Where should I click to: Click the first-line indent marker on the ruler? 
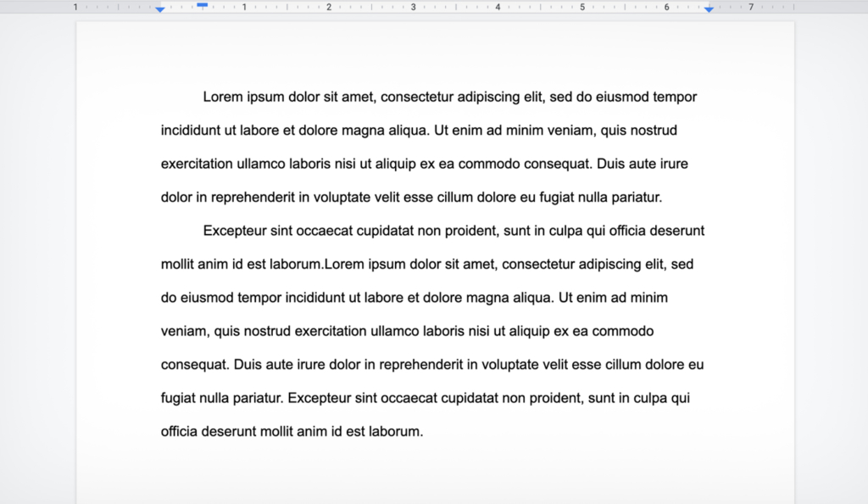pos(202,5)
